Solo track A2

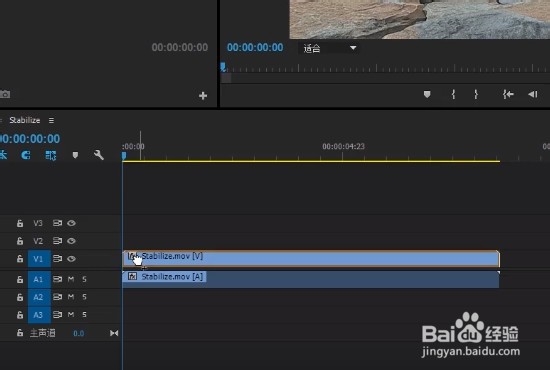pos(84,297)
